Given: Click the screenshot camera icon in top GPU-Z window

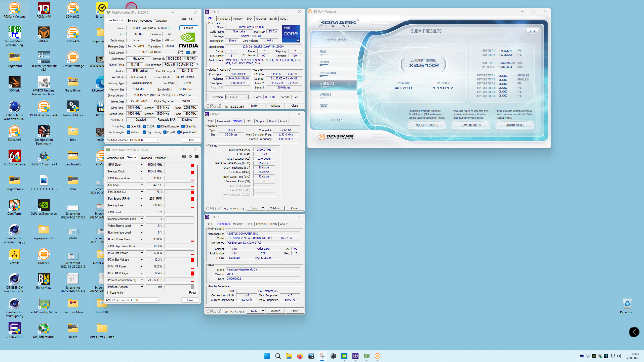Looking at the screenshot, I should point(184,19).
